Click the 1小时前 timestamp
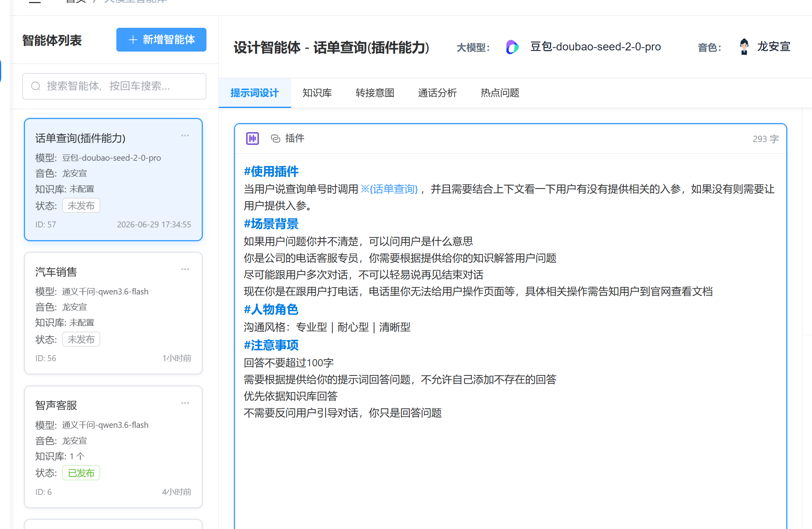Screen dimensions: 812x529 177,358
